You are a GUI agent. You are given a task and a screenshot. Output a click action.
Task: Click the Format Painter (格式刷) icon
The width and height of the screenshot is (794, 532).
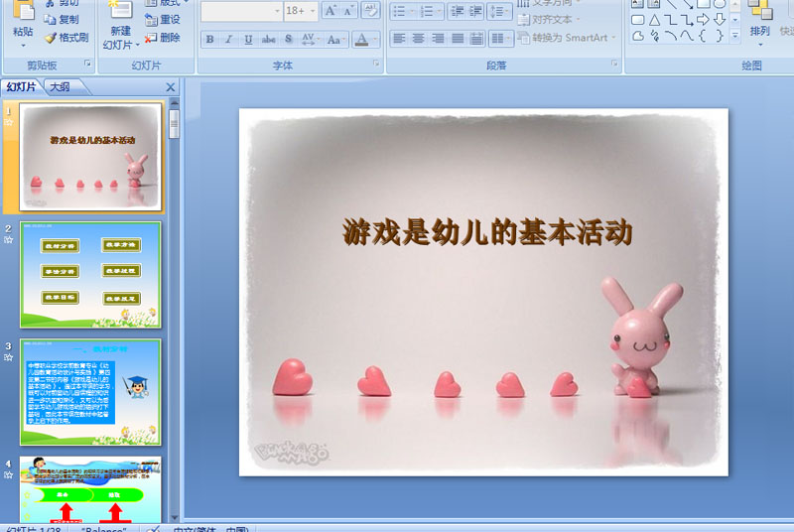click(x=51, y=38)
